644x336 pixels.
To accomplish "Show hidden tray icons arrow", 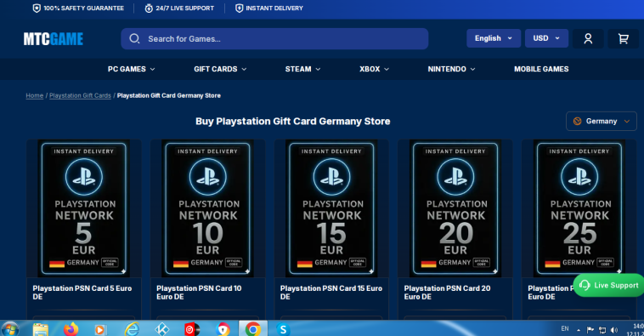I will coord(579,330).
